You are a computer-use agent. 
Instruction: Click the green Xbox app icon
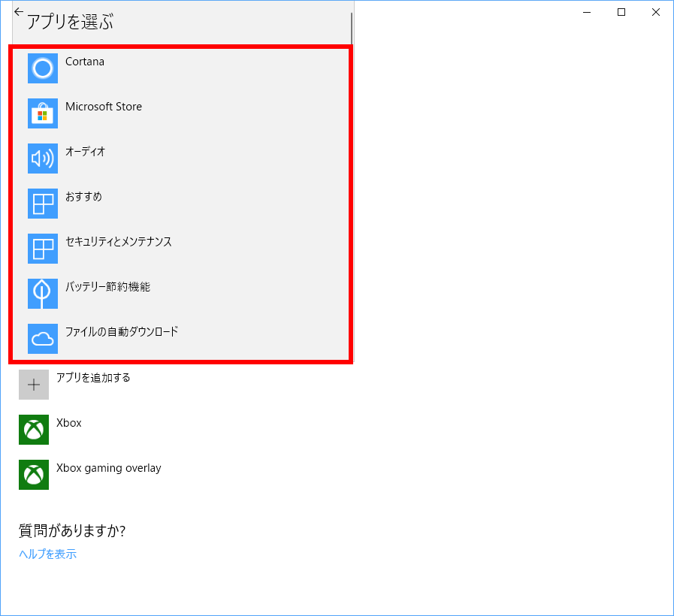coord(34,430)
